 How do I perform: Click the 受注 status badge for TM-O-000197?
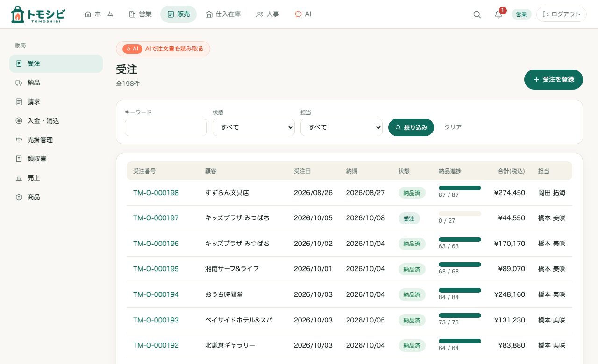coord(409,218)
